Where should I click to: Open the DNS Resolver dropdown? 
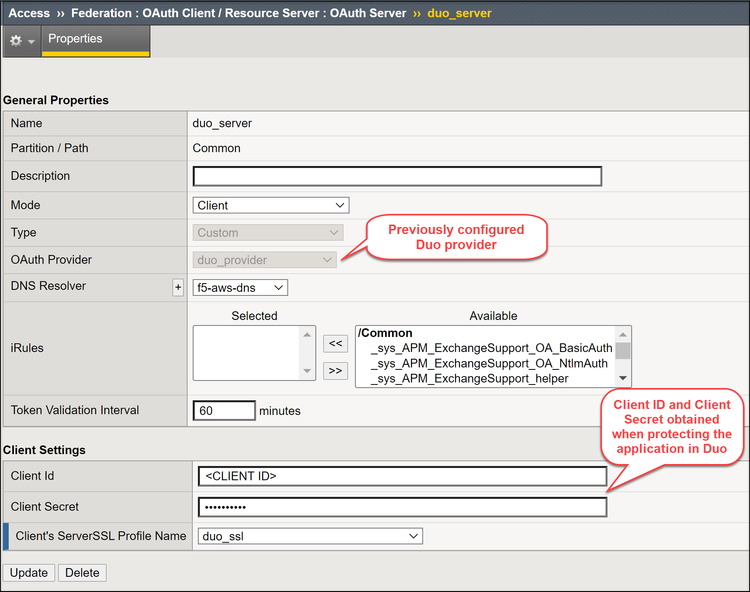click(240, 288)
